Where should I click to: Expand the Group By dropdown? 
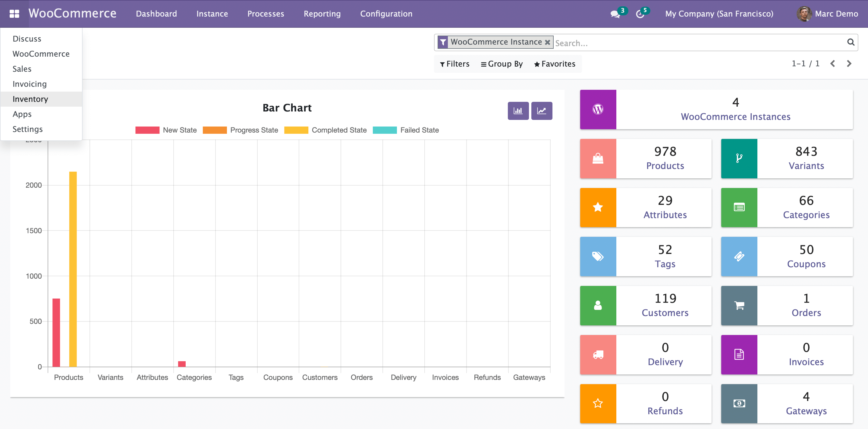[x=502, y=64]
